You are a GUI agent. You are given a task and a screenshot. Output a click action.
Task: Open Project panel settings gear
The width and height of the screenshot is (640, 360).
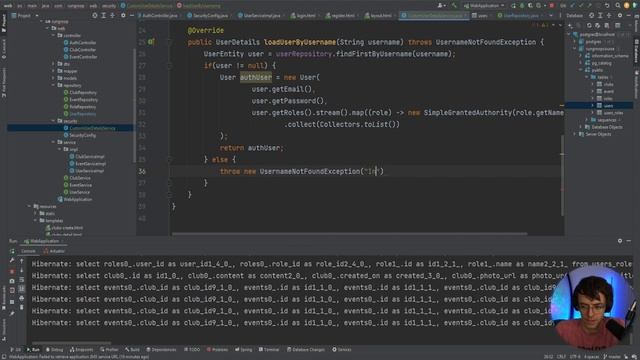(123, 16)
